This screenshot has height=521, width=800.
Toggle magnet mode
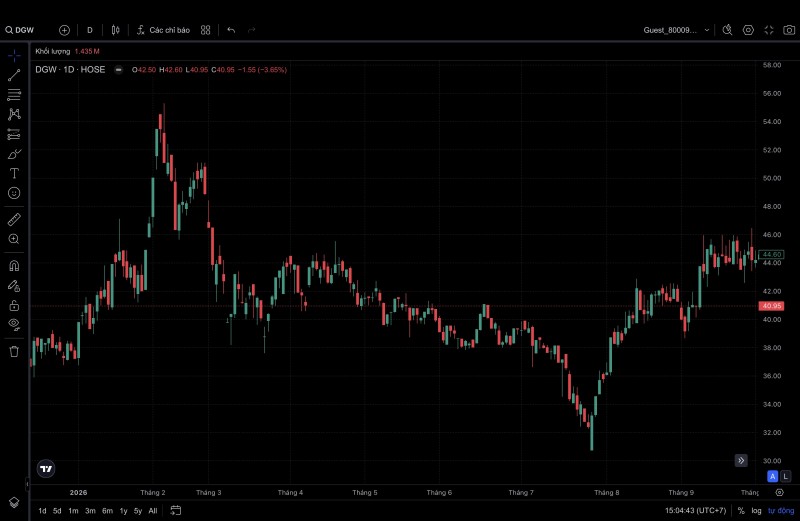click(x=14, y=266)
